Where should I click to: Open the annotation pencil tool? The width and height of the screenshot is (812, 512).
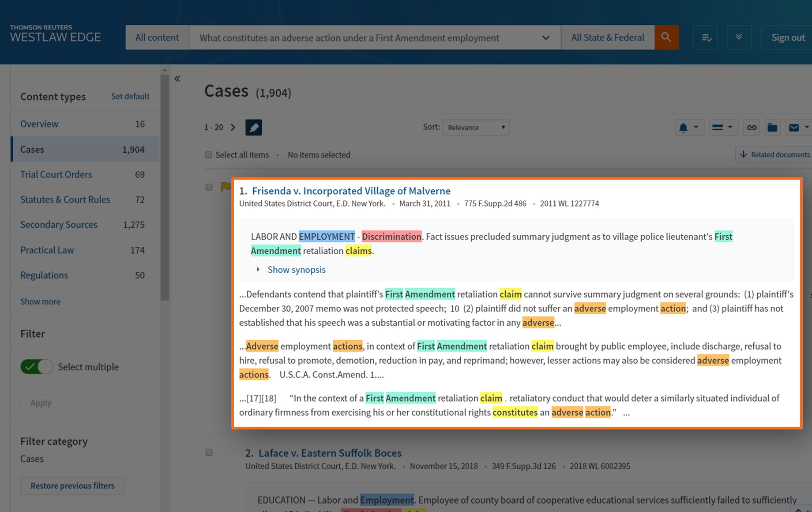(x=253, y=128)
